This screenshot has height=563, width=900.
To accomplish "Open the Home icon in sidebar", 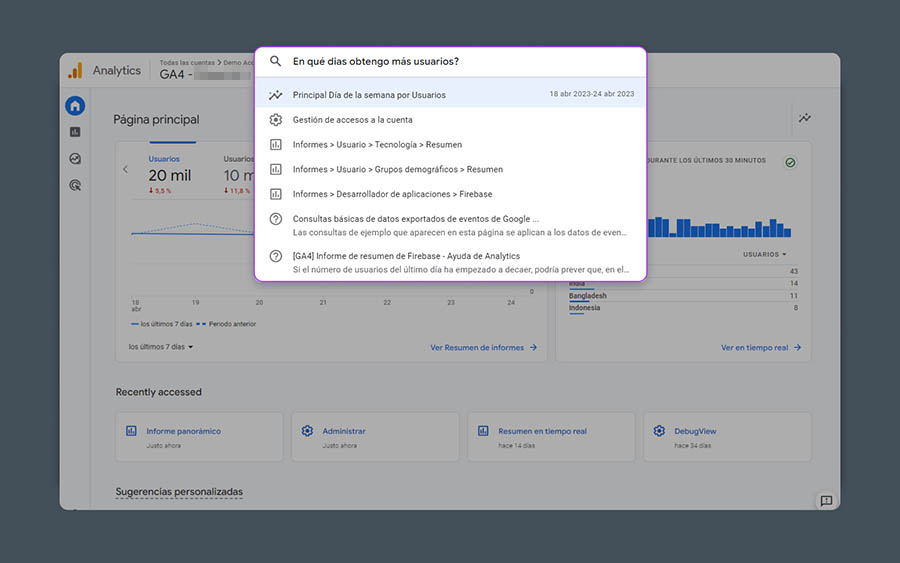I will (x=75, y=106).
